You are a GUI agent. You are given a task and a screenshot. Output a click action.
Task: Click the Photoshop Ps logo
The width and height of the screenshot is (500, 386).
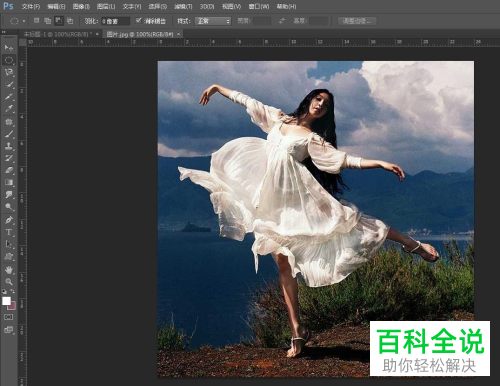[x=8, y=6]
